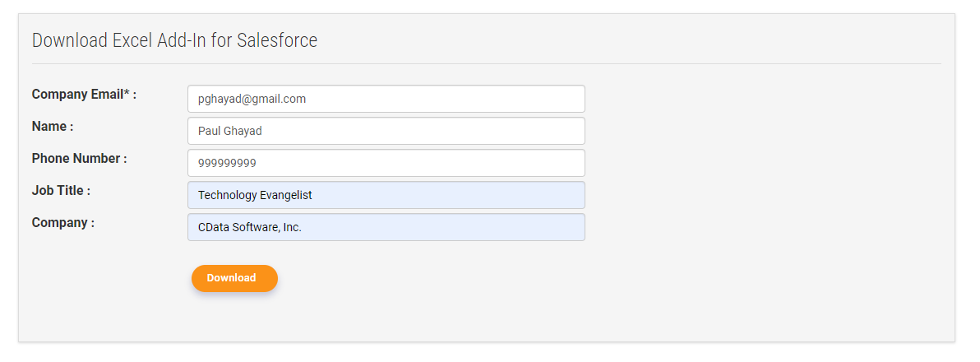Click the "Technology Evangelist" text

[255, 195]
